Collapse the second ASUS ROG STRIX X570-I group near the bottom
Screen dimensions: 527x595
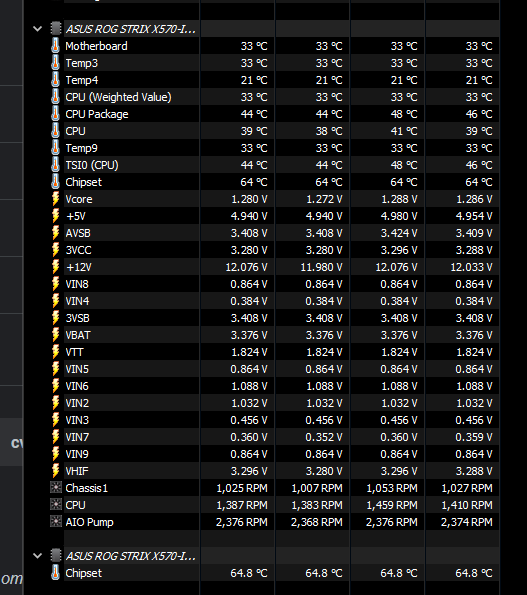coord(37,556)
